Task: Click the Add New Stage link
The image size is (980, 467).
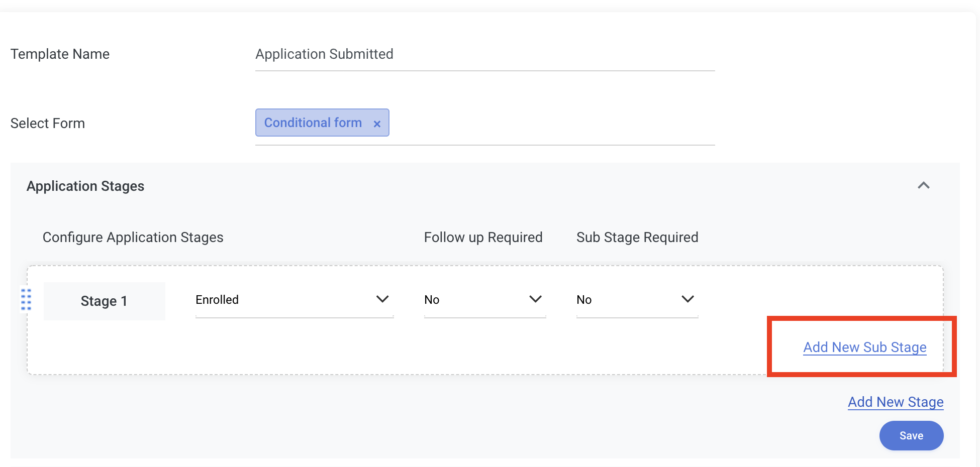Action: click(x=896, y=402)
